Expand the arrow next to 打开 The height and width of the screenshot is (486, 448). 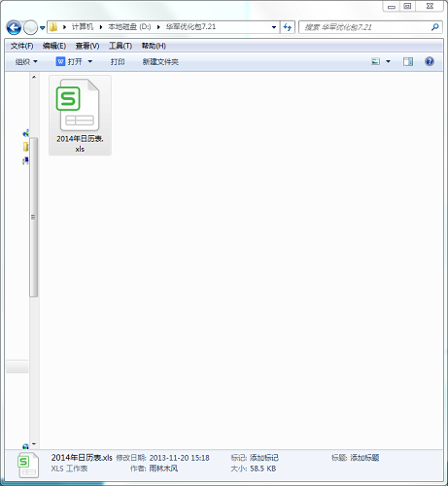click(x=90, y=61)
